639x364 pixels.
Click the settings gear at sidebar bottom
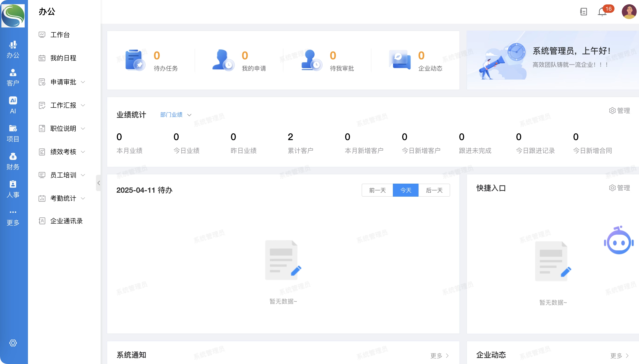[13, 343]
